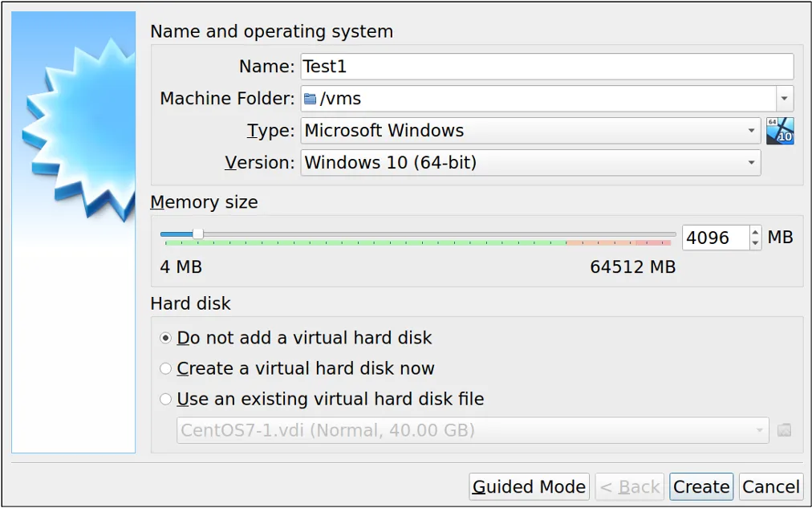Screen dimensions: 812x508
Task: Click the Windows 10 OS icon
Action: (x=780, y=131)
